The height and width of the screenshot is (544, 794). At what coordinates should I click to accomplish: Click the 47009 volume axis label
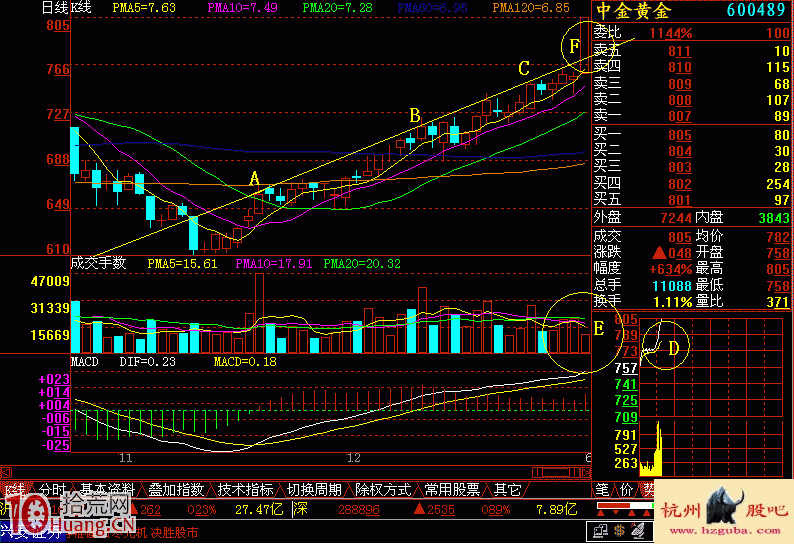click(x=50, y=281)
